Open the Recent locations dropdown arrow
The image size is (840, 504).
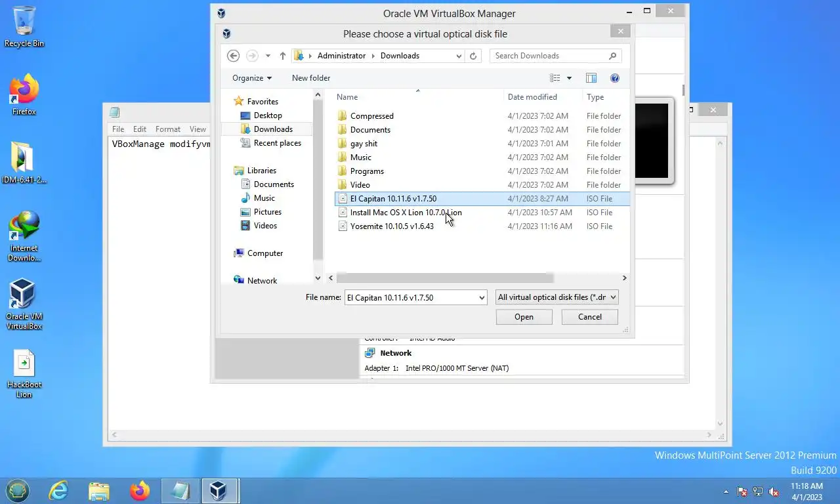point(268,56)
